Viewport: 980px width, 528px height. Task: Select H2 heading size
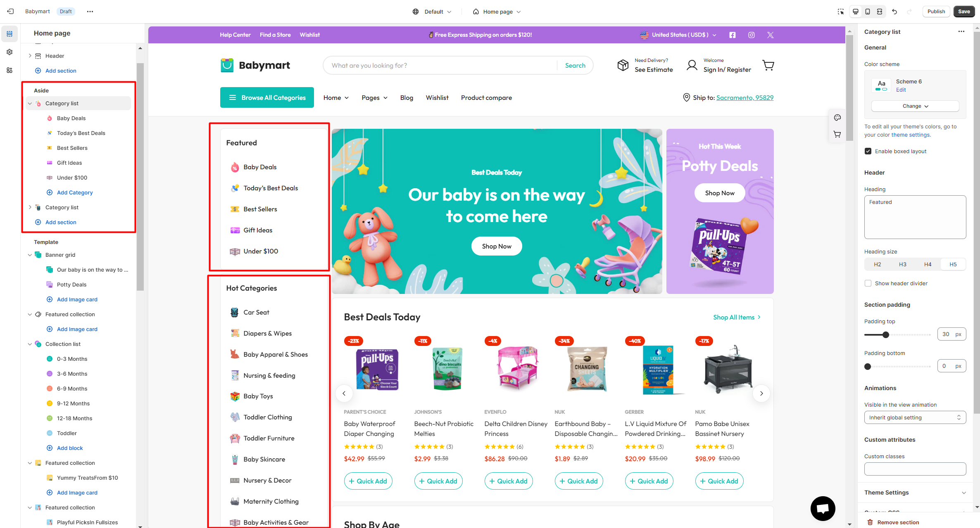point(878,265)
